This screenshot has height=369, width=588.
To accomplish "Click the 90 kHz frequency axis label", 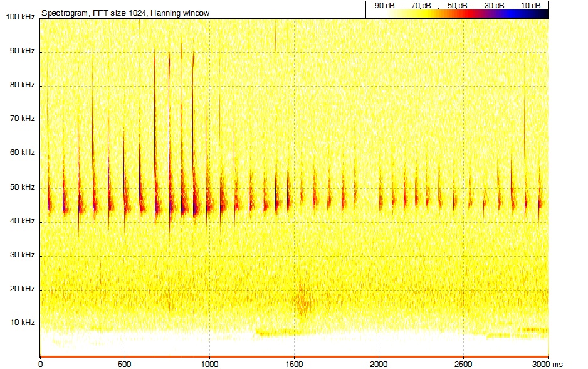I will pyautogui.click(x=23, y=51).
